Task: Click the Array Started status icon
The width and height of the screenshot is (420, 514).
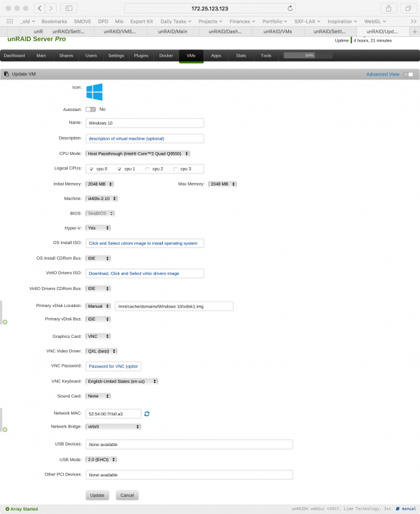Action: point(8,509)
